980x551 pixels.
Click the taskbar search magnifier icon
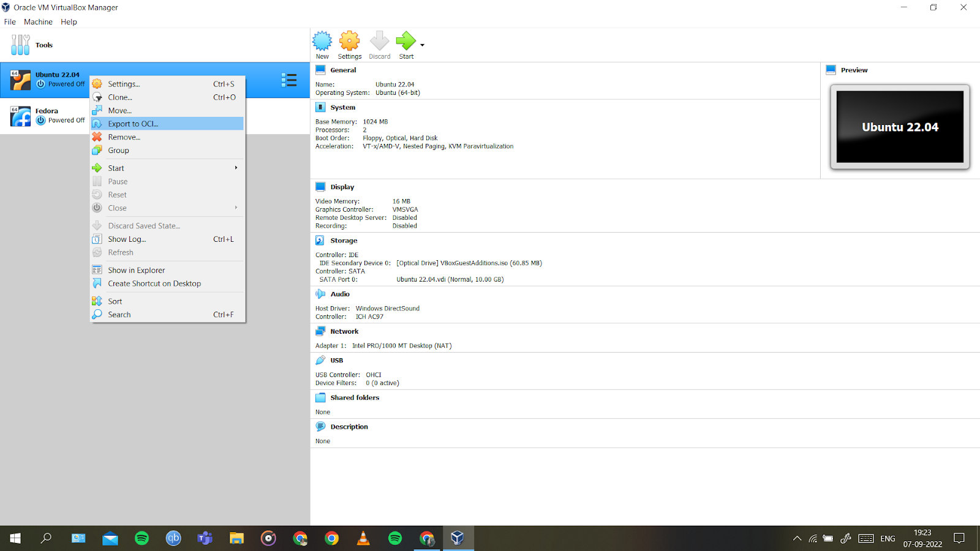[x=46, y=538]
